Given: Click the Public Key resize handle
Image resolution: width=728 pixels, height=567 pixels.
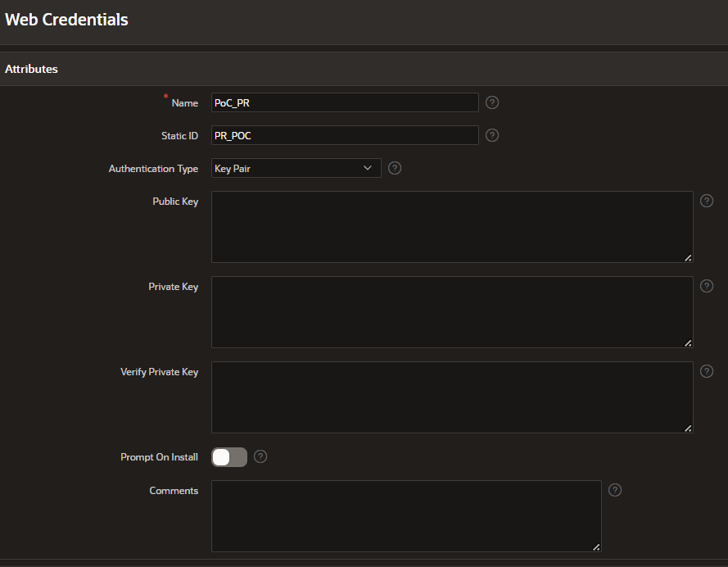Looking at the screenshot, I should tap(688, 258).
